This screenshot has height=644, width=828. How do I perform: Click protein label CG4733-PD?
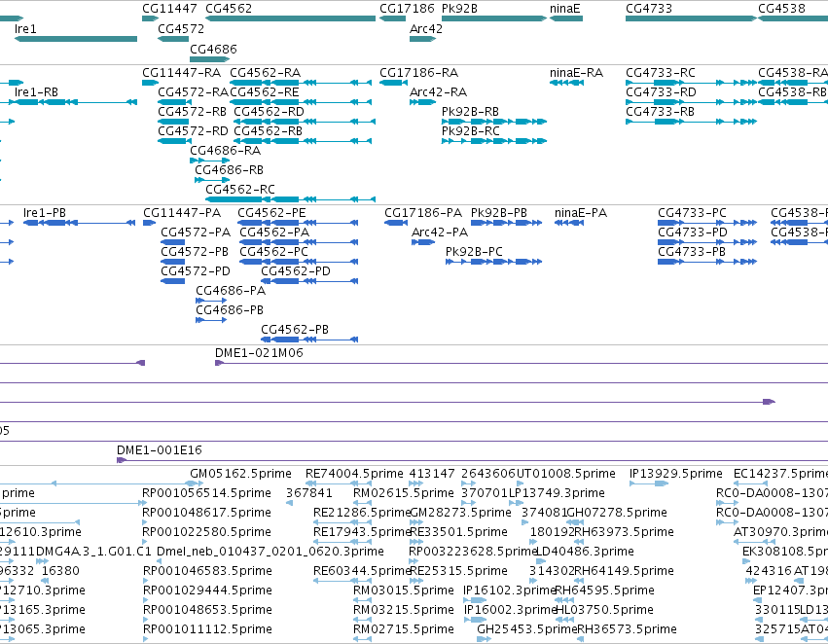[693, 233]
